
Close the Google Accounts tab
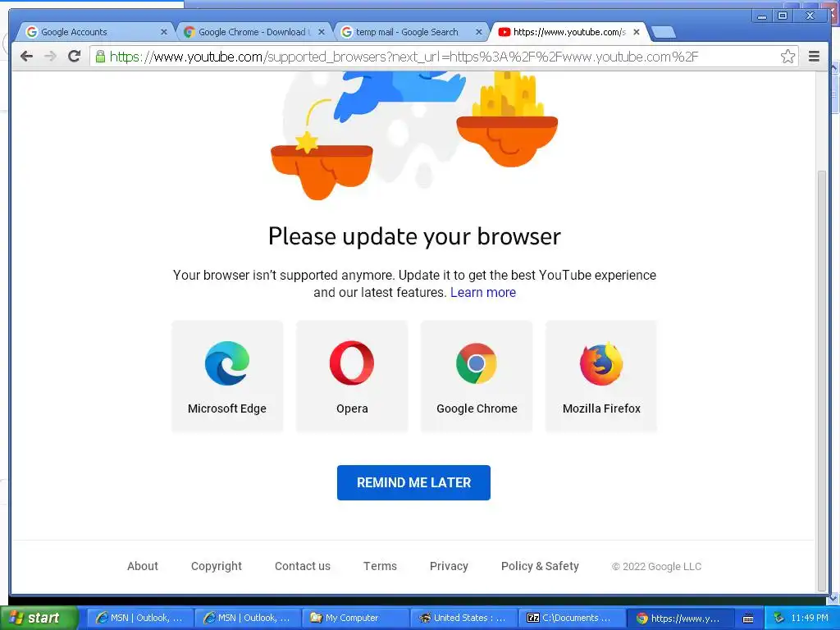click(164, 32)
